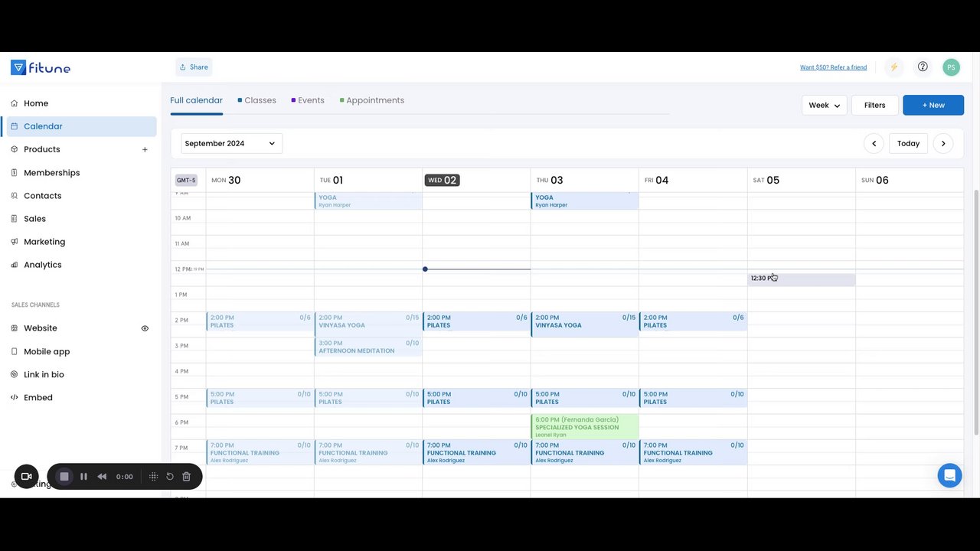Select SAT 05 day header
The width and height of the screenshot is (980, 551).
click(x=766, y=181)
